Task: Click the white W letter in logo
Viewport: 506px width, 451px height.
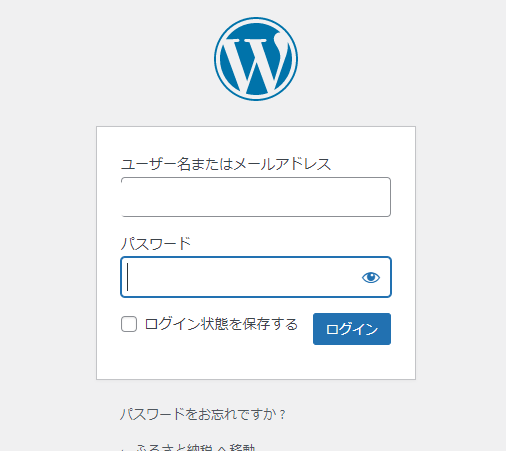Action: click(x=256, y=63)
